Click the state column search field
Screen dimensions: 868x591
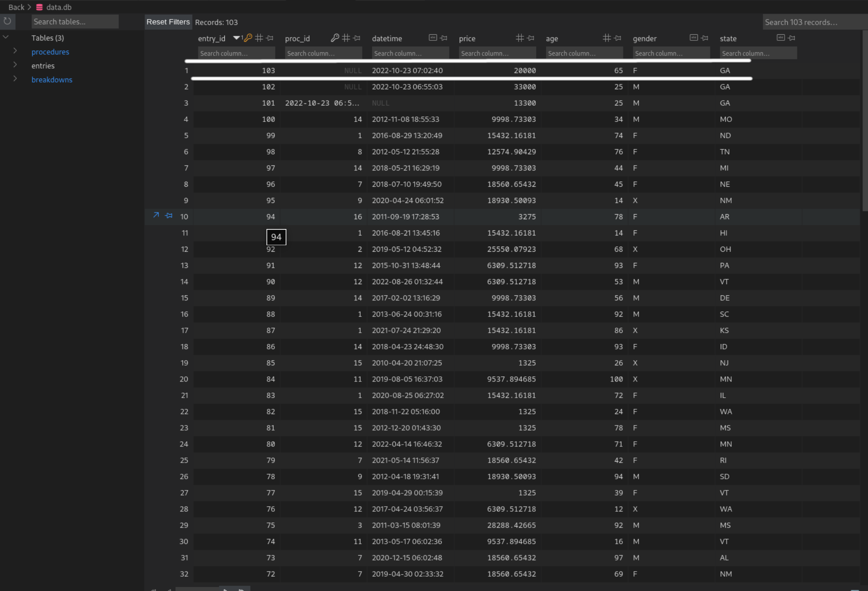(758, 53)
